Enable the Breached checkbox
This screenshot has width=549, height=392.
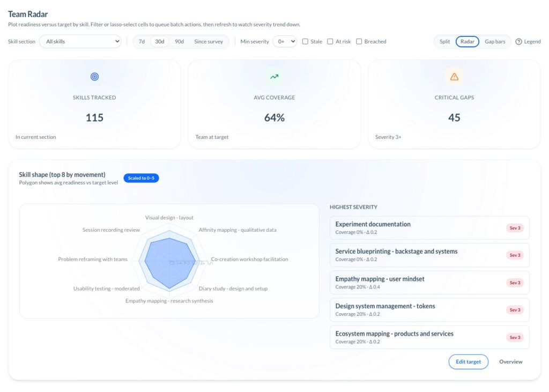[359, 42]
